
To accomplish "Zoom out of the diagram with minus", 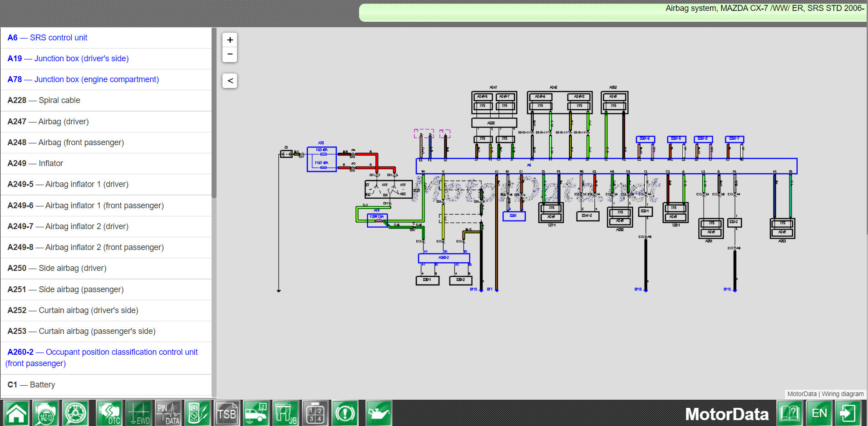I will click(x=230, y=54).
